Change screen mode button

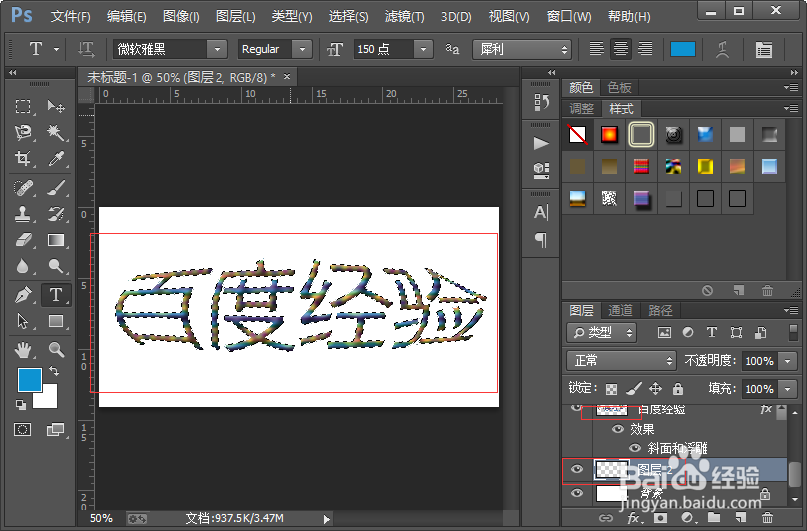[x=55, y=429]
